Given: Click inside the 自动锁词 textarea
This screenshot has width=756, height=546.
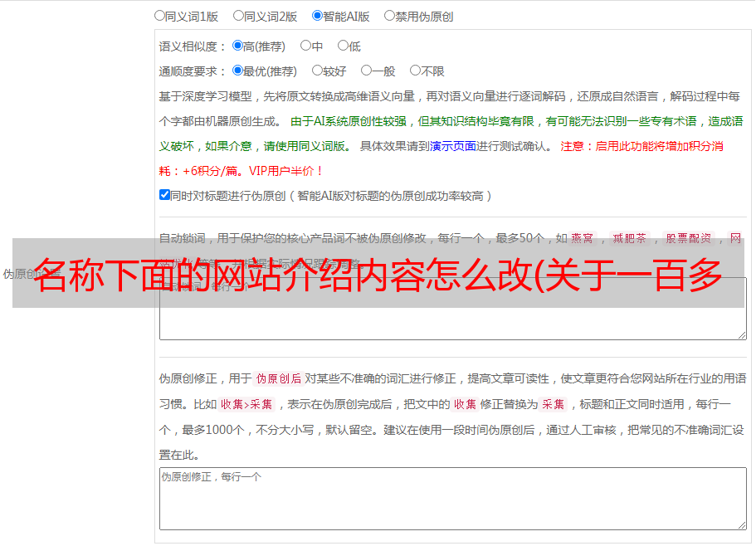Looking at the screenshot, I should point(453,309).
